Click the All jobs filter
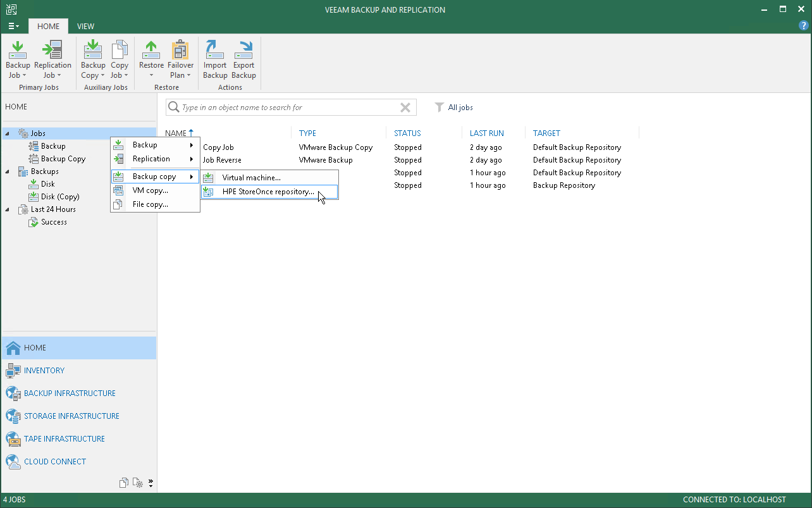The width and height of the screenshot is (812, 508). (454, 108)
